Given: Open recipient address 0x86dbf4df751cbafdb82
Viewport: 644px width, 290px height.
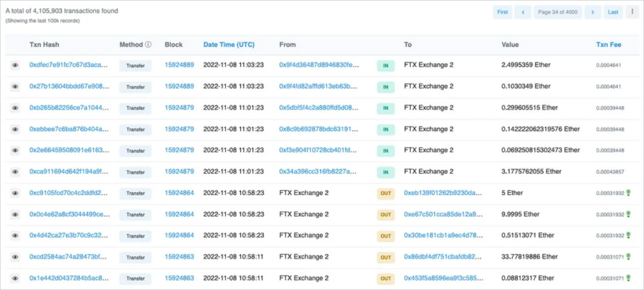Looking at the screenshot, I should click(x=444, y=257).
